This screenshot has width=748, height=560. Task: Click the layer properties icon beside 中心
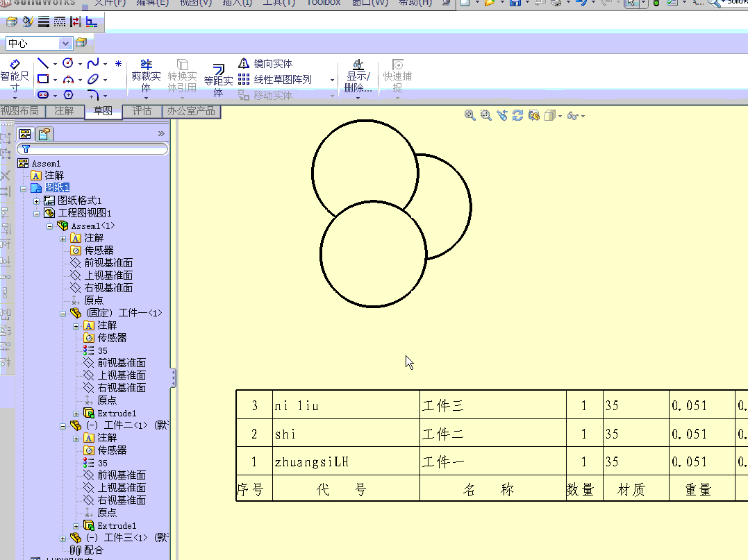(81, 43)
